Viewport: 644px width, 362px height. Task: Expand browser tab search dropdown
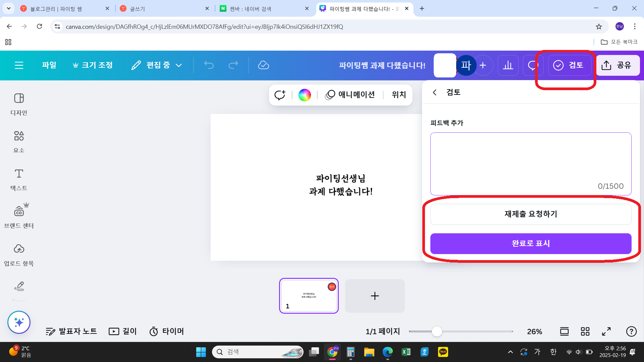click(8, 8)
